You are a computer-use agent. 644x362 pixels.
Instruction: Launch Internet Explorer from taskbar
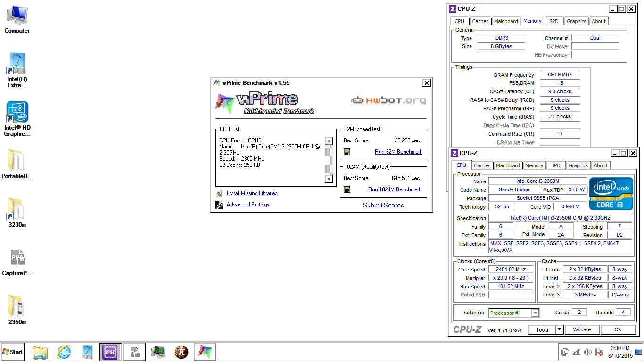(64, 352)
